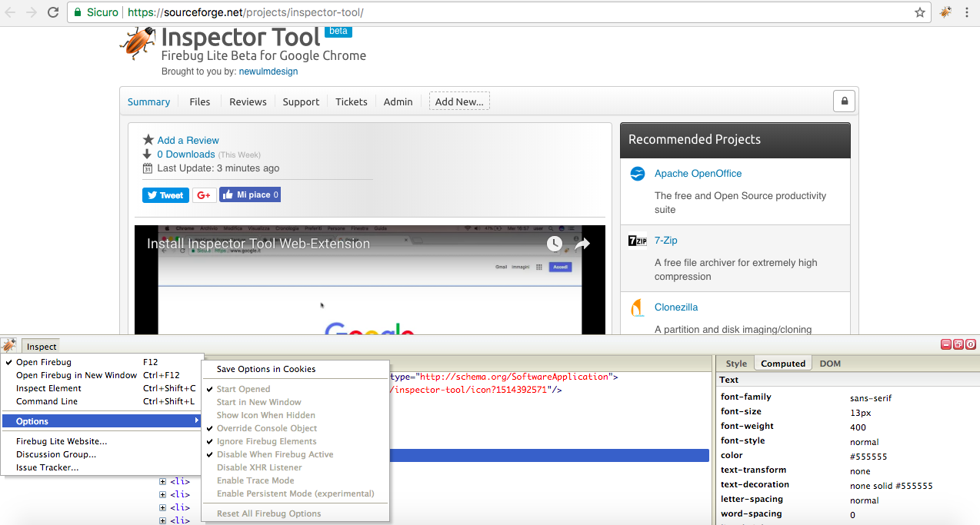Expand the highlighted Options submenu
Screen dimensions: 980x525
32,420
